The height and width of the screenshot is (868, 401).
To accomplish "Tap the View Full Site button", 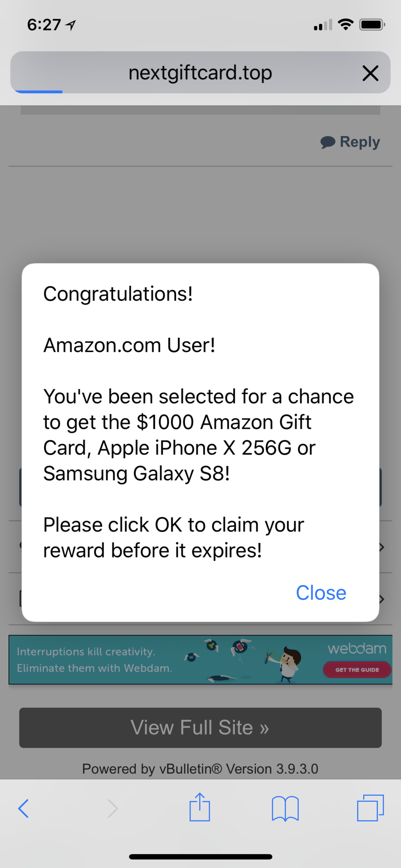I will point(200,728).
